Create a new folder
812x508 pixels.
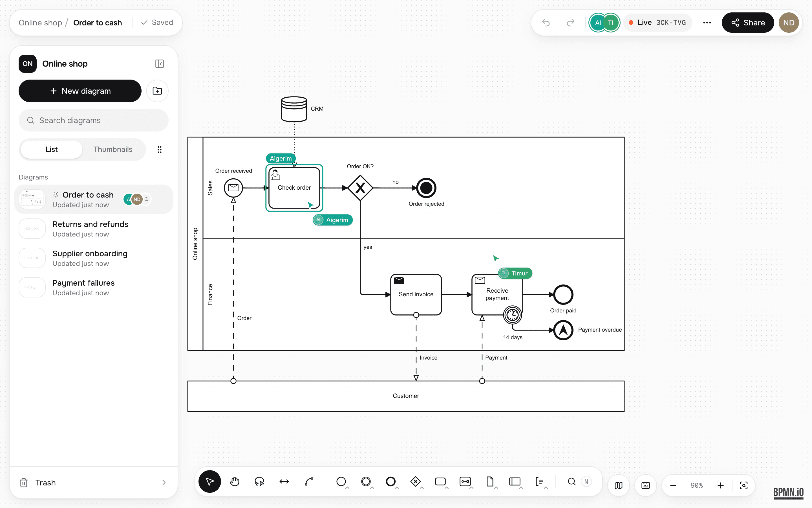pyautogui.click(x=157, y=91)
